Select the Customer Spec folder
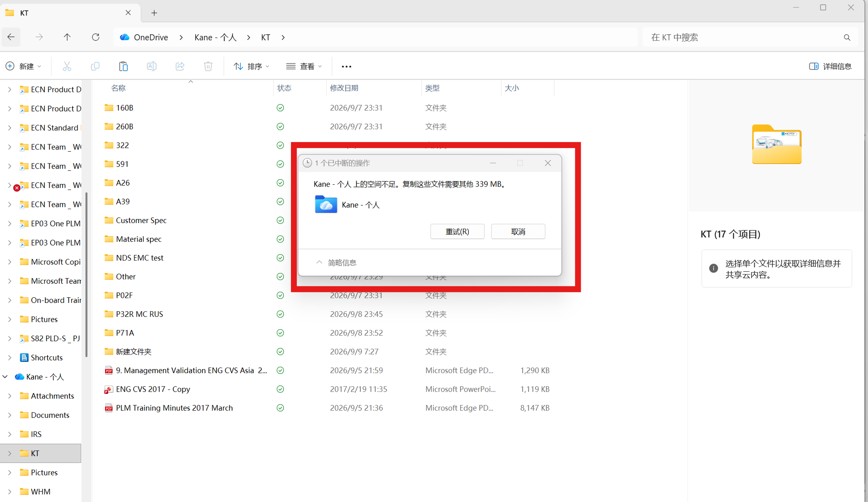 (x=141, y=220)
